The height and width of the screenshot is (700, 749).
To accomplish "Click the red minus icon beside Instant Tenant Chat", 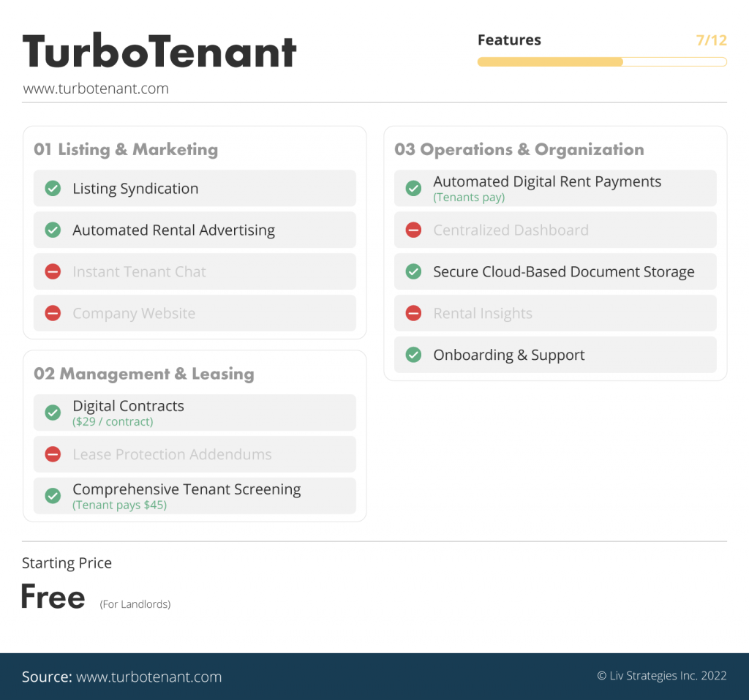I will tap(53, 271).
